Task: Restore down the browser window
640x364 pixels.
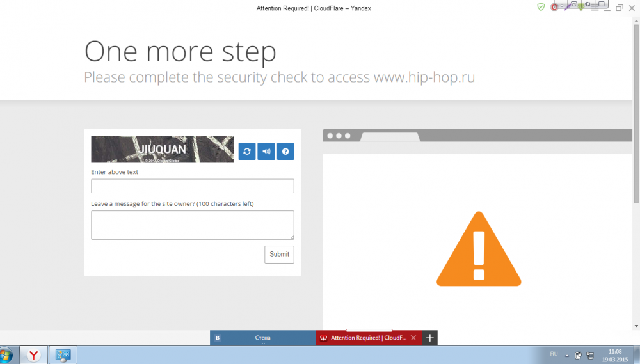Action: [620, 8]
